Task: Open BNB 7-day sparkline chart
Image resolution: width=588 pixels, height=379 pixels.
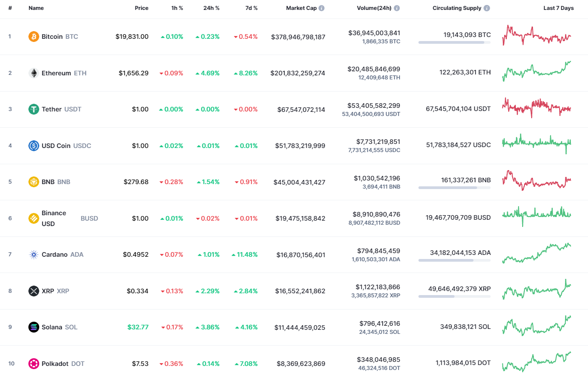Action: coord(537,180)
